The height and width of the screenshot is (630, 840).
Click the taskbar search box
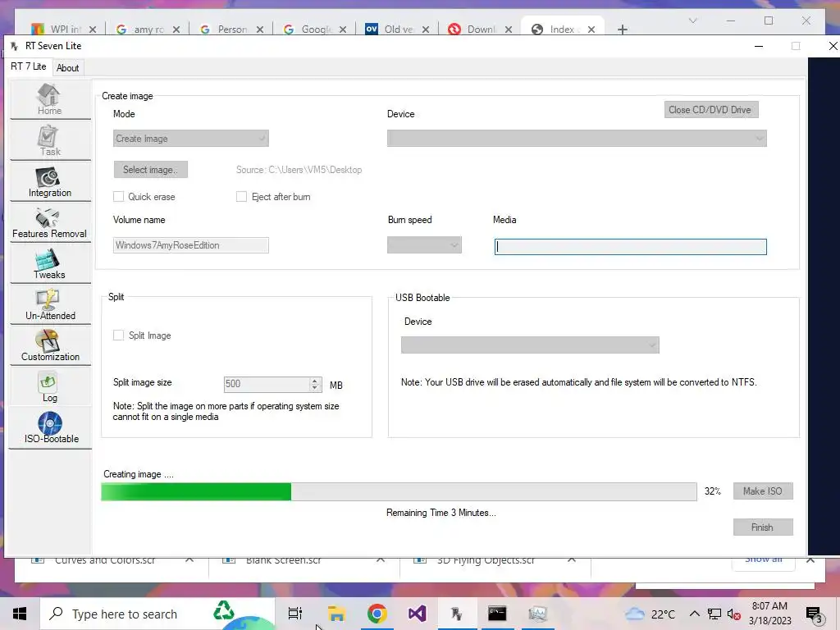click(x=157, y=614)
